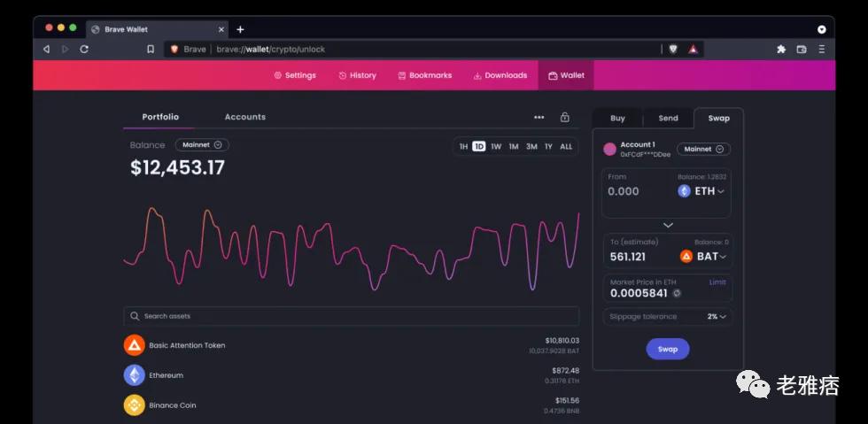Click the bookmark icon beside address bar
Screen dimensions: 868x424
coord(151,50)
